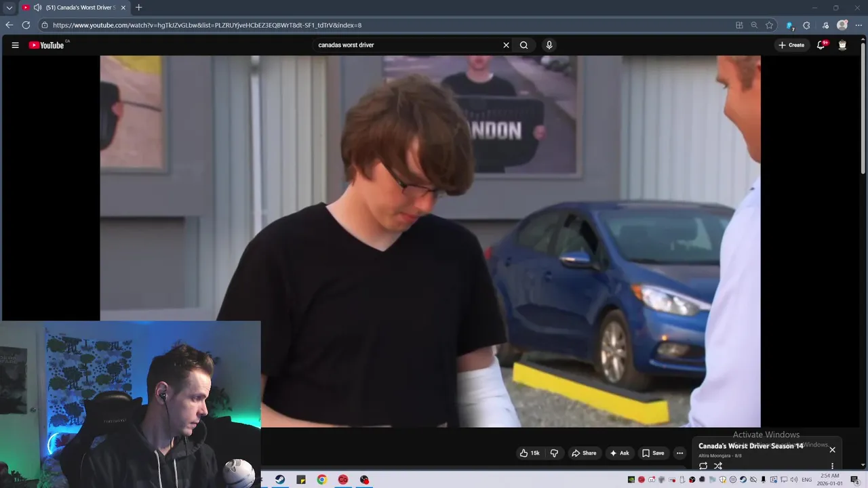The image size is (868, 488).
Task: Open Steam from the taskbar
Action: point(280,480)
